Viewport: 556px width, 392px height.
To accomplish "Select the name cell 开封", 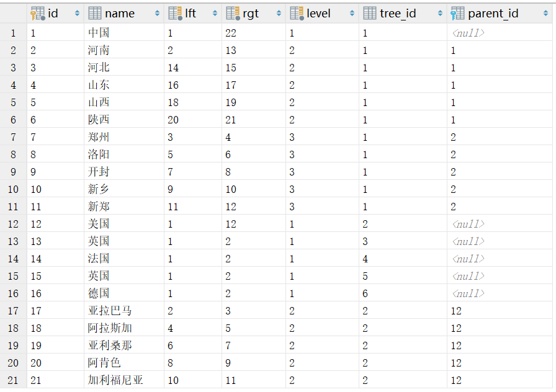I will tap(123, 172).
